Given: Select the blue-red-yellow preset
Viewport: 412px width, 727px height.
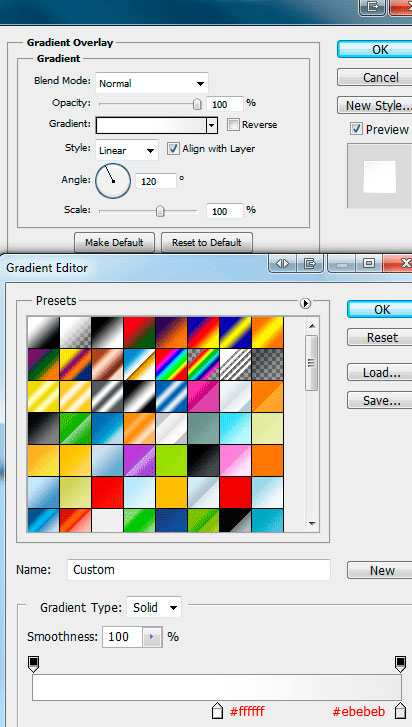Looking at the screenshot, I should click(x=203, y=332).
